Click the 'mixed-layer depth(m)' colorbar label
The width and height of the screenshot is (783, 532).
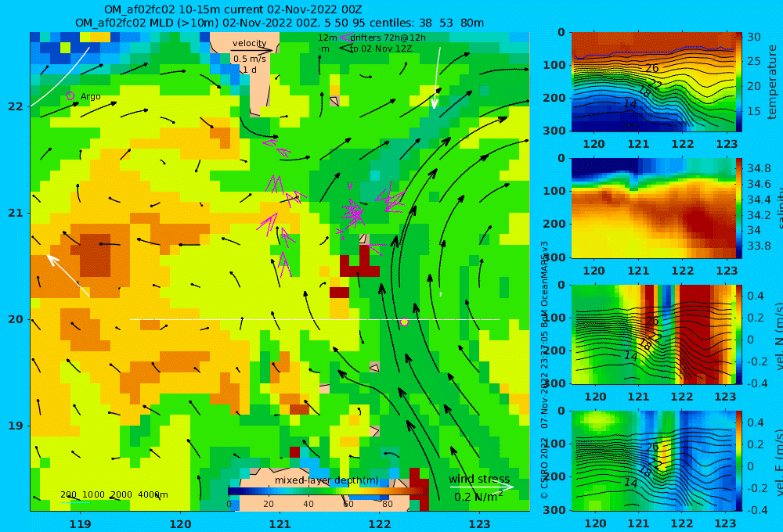[327, 480]
